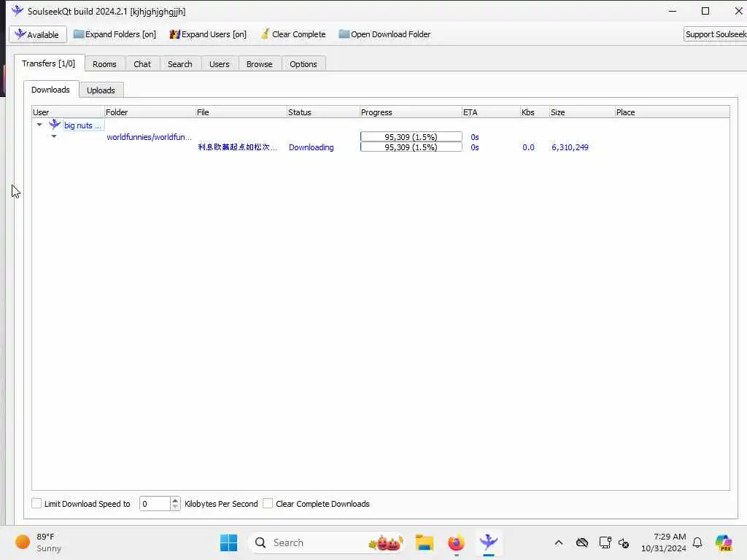The width and height of the screenshot is (747, 560).
Task: Sort by the Size column header
Action: coord(581,112)
